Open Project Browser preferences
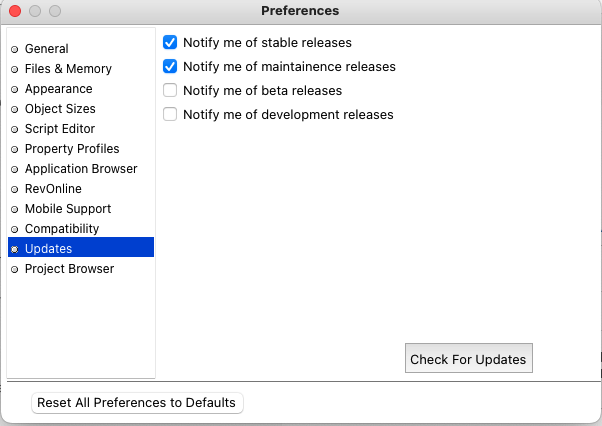Screen dimensions: 602x426 (69, 269)
